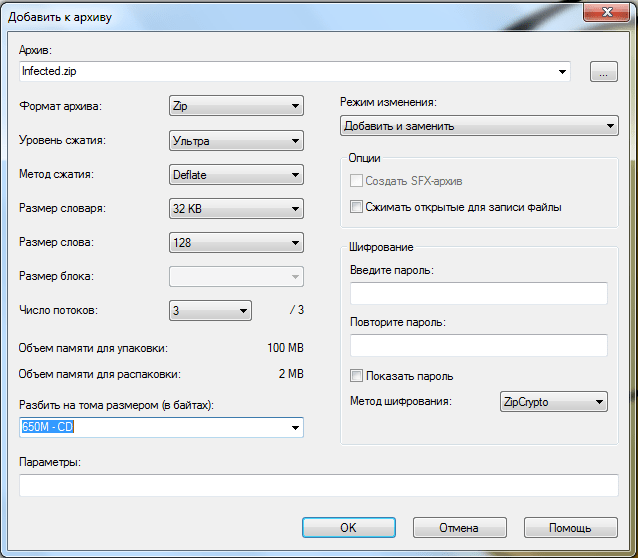Open the compression level dropdown (Ультра)

coord(236,141)
